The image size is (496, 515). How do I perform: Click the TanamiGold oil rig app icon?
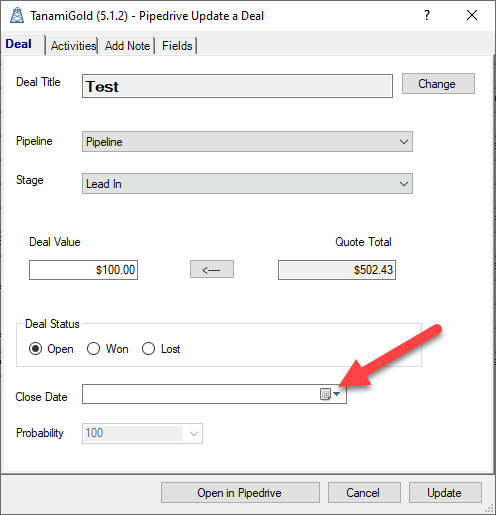point(17,15)
